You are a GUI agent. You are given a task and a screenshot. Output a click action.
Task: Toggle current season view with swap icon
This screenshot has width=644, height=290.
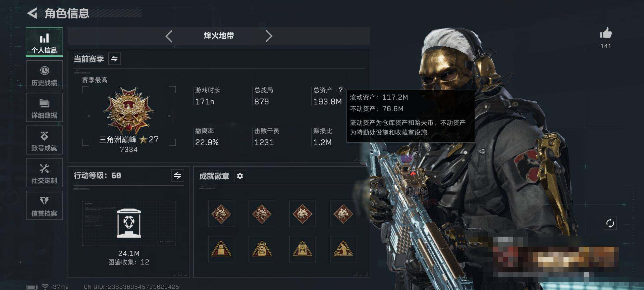[x=114, y=59]
